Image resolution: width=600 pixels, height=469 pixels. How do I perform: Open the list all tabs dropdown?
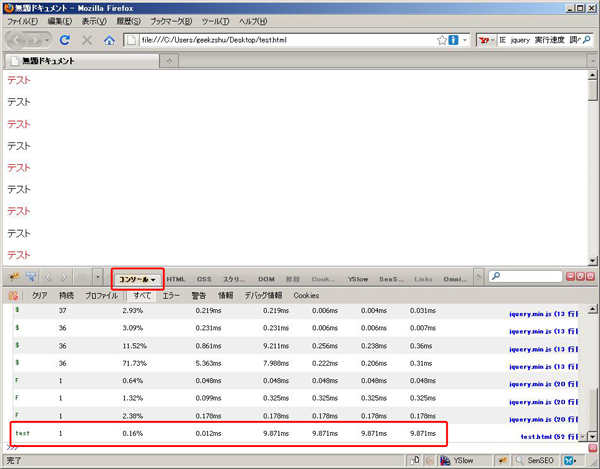pos(593,61)
